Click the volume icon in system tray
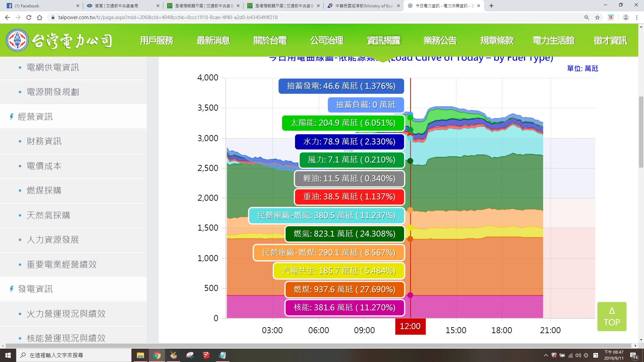This screenshot has height=362, width=644. [x=578, y=355]
